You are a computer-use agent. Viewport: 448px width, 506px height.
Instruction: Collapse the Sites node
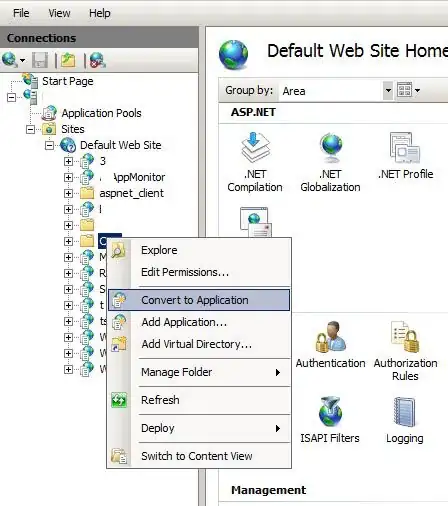30,129
